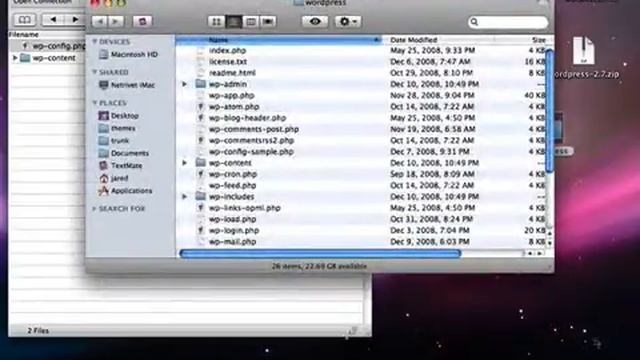Click Finder back navigation arrow

pyautogui.click(x=100, y=21)
